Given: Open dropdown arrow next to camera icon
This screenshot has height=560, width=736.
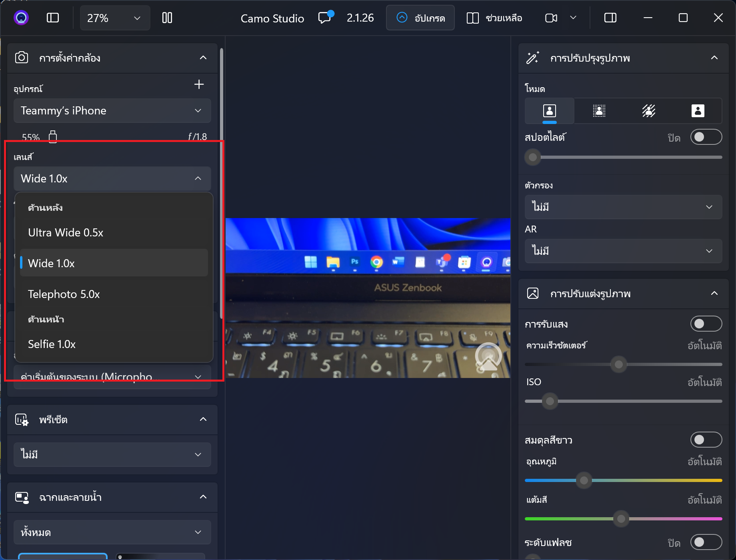Looking at the screenshot, I should (x=573, y=18).
